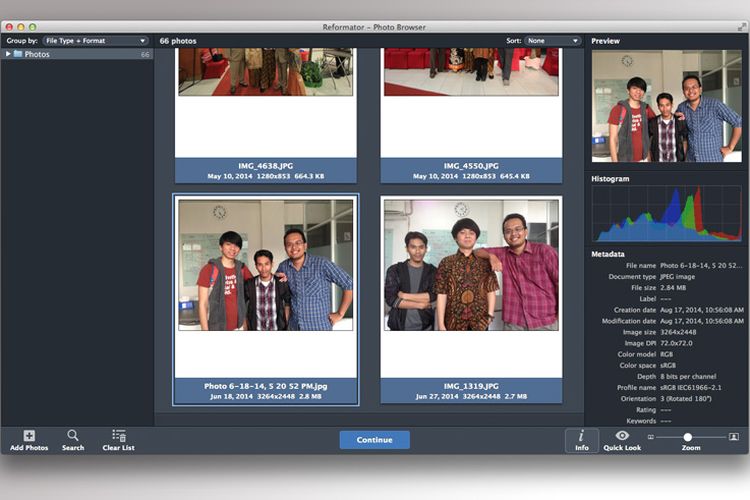Click the Photos count '66' badge
The height and width of the screenshot is (500, 750).
coord(145,55)
